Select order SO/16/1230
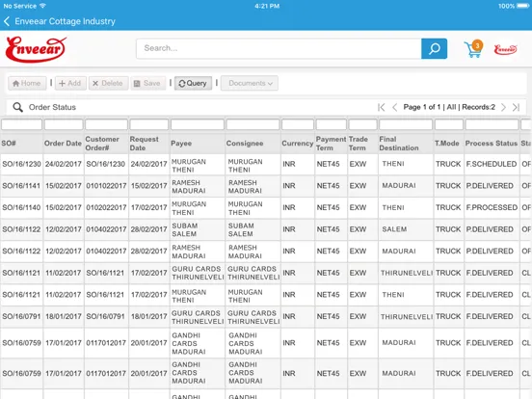Image resolution: width=532 pixels, height=399 pixels. [21, 164]
